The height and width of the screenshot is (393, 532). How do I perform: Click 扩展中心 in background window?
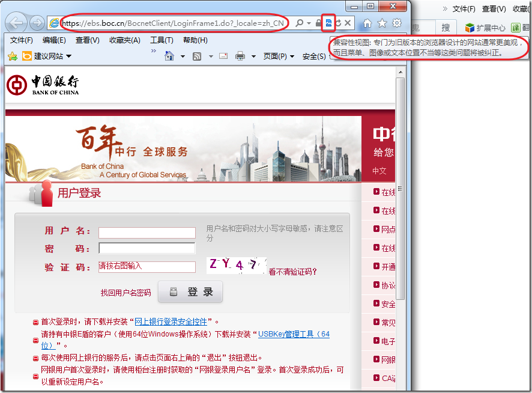[491, 28]
